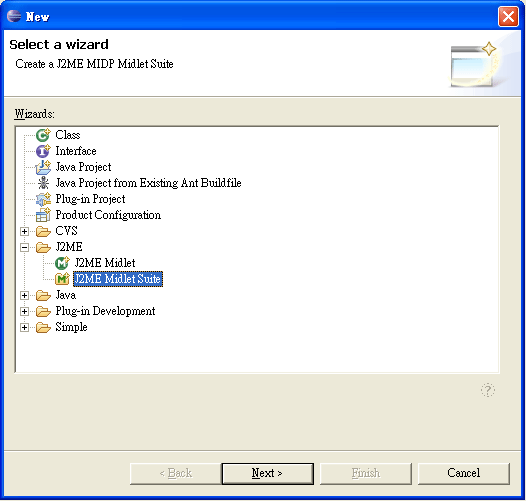Select Java Project wizard entry
This screenshot has height=501, width=526.
pos(83,167)
